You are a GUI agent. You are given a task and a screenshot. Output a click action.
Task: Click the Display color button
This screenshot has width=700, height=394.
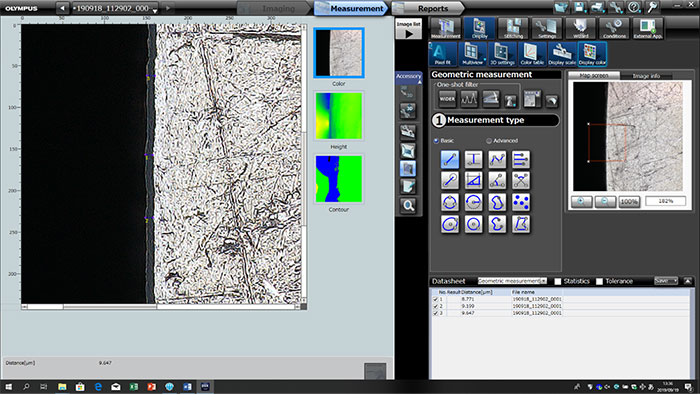pyautogui.click(x=592, y=54)
